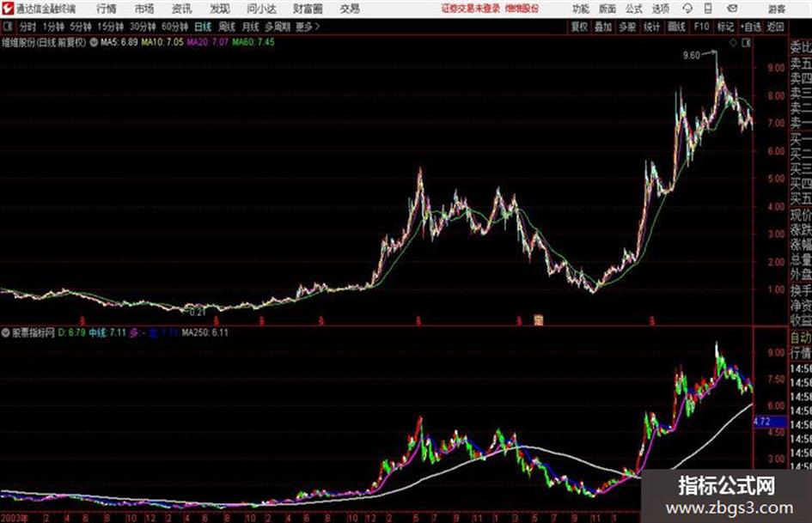Click the MA5: 6.89 indicator value

pos(119,42)
